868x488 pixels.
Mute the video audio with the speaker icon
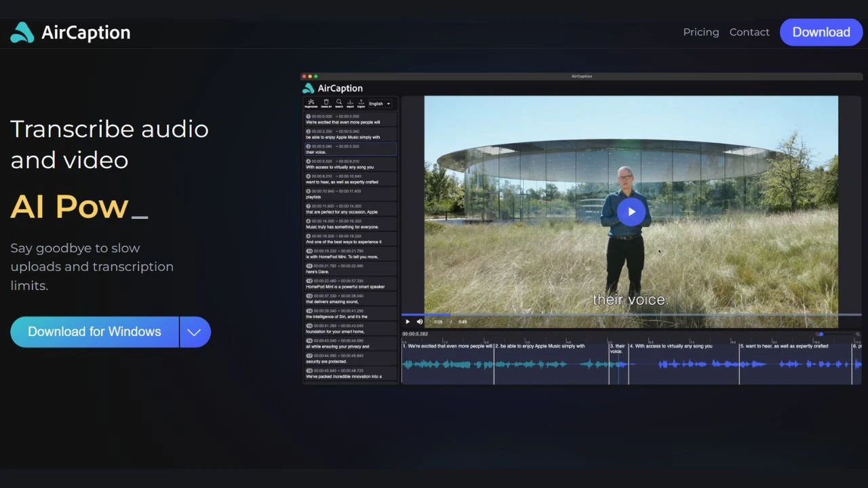tap(419, 321)
